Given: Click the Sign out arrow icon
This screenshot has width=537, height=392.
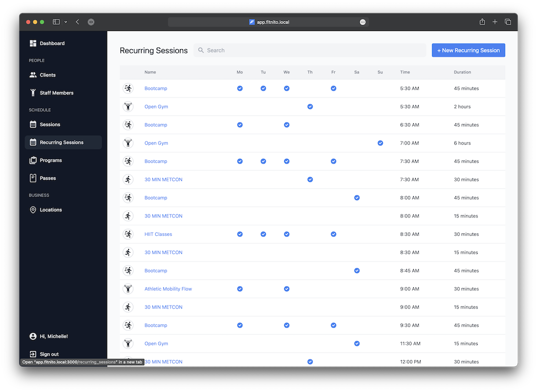Looking at the screenshot, I should (33, 354).
